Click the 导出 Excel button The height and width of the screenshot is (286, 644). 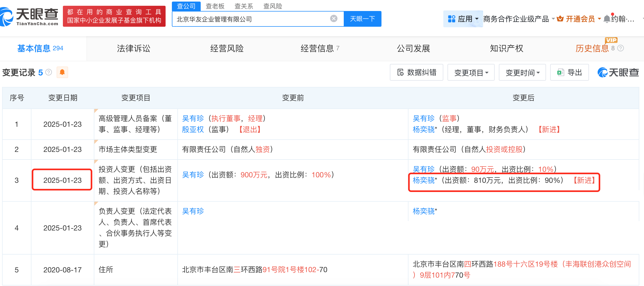point(569,72)
